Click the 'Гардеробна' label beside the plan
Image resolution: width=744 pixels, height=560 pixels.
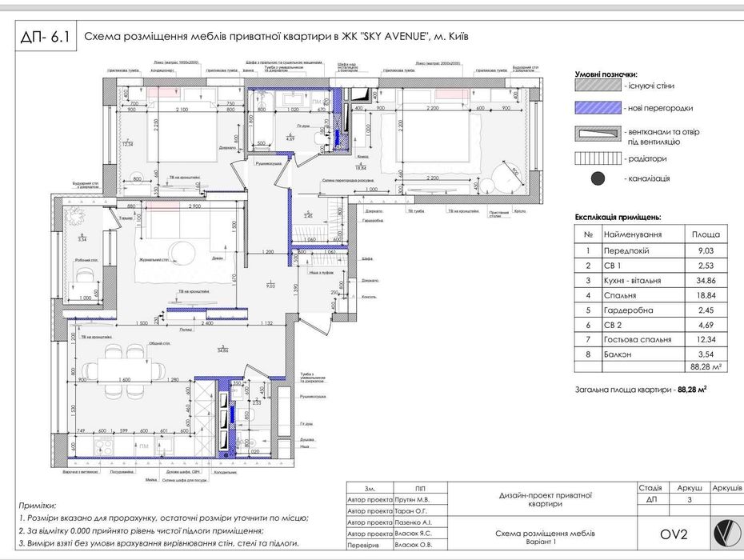tap(373, 221)
